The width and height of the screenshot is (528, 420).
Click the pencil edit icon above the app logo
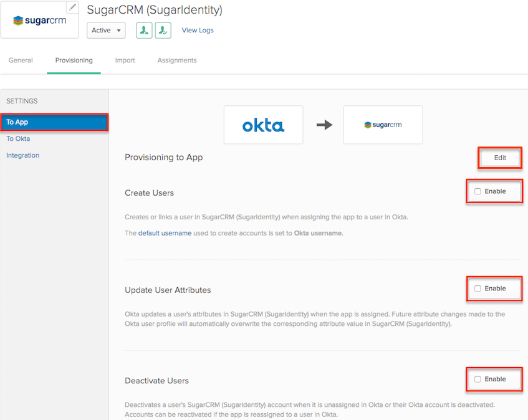72,6
